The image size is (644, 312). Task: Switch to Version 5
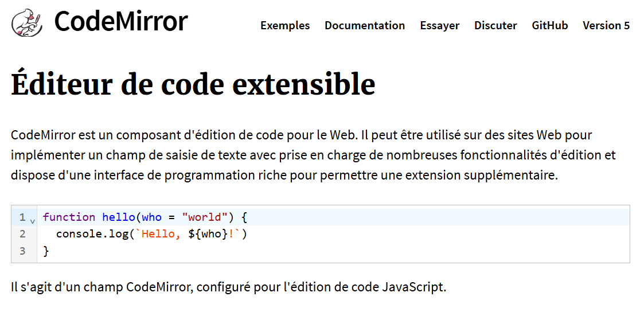(x=606, y=25)
